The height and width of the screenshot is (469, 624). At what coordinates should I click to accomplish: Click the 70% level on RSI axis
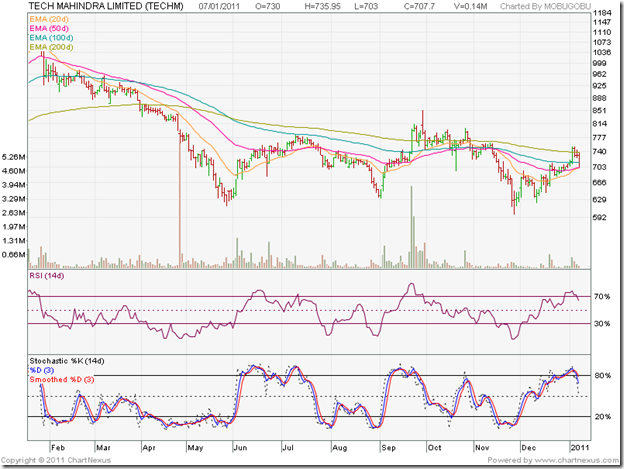coord(601,297)
